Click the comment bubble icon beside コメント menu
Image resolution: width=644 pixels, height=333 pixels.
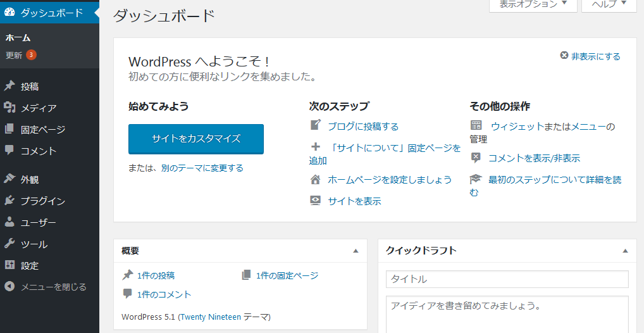10,151
